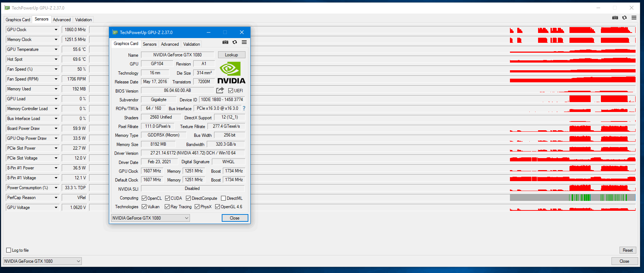Switch to Advanced tab in front window
The width and height of the screenshot is (644, 273).
click(x=170, y=44)
